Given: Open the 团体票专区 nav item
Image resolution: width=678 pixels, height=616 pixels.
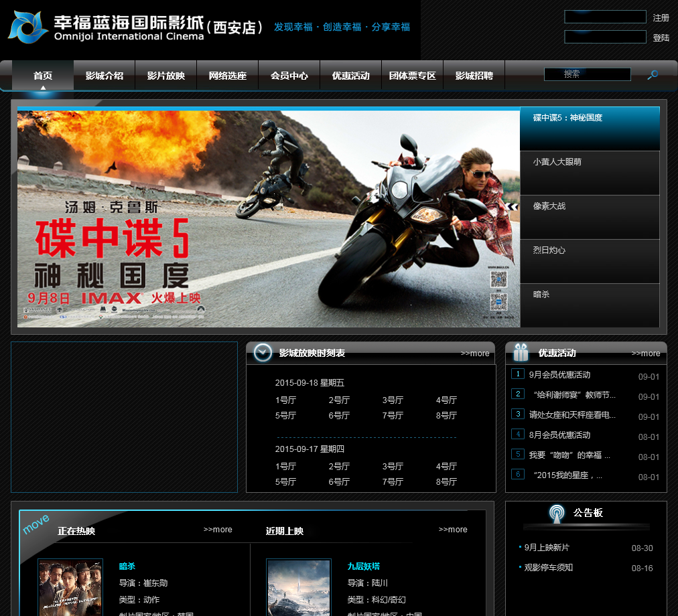Looking at the screenshot, I should 413,75.
